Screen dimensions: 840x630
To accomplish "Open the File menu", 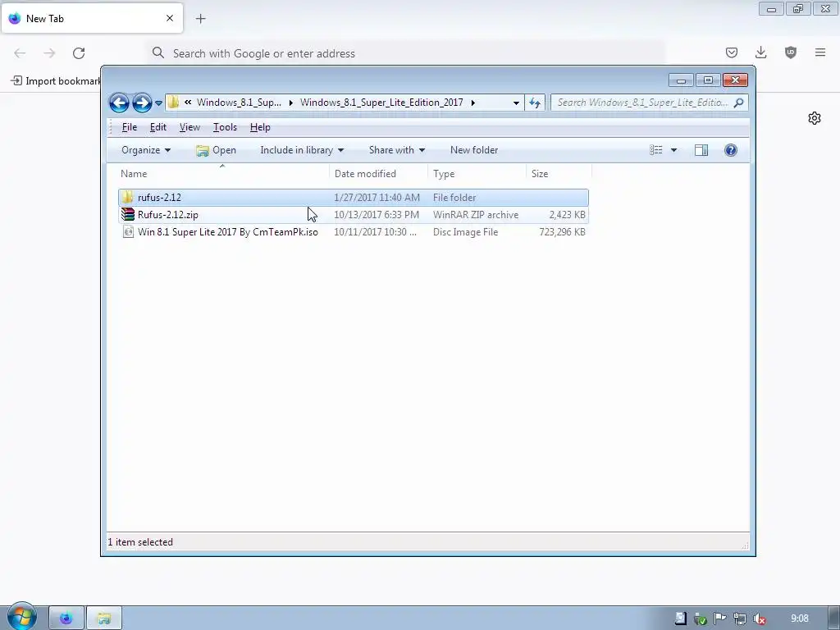I will pyautogui.click(x=129, y=127).
